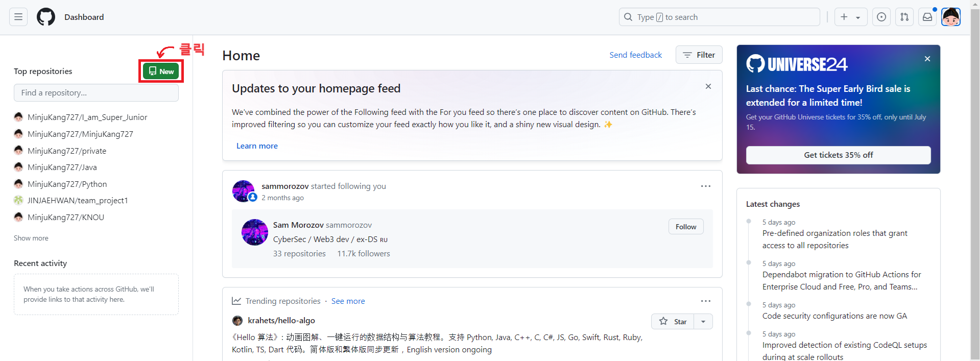Click the 11.7k followers text
Image resolution: width=980 pixels, height=361 pixels.
tap(364, 254)
